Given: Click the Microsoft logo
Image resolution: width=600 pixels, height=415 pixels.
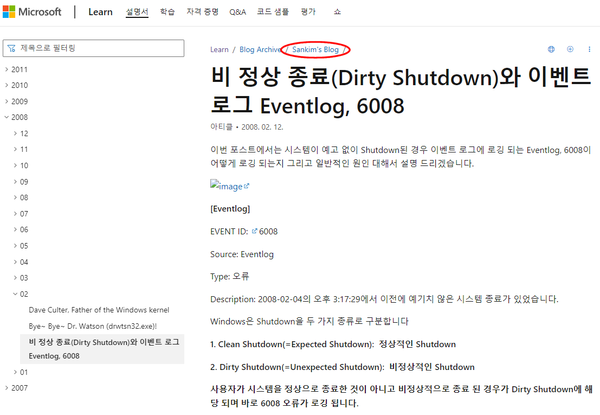Looking at the screenshot, I should tap(34, 12).
